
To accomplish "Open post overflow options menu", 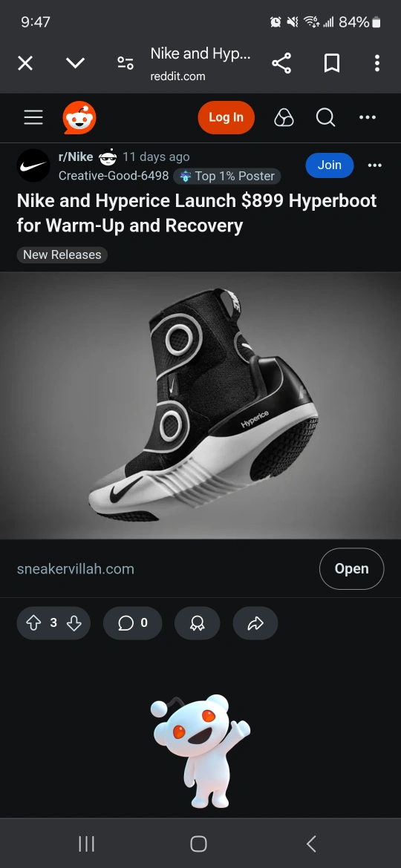I will pos(374,165).
